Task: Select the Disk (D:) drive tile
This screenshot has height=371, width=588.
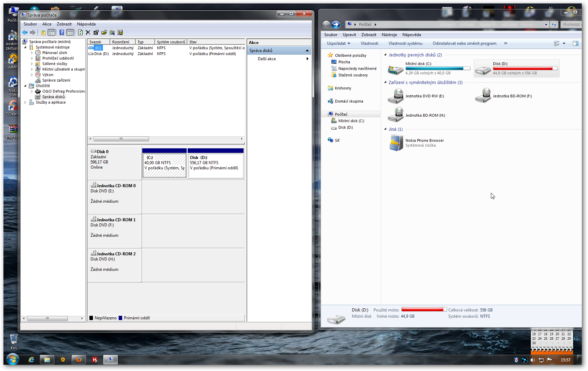Action: (x=516, y=68)
